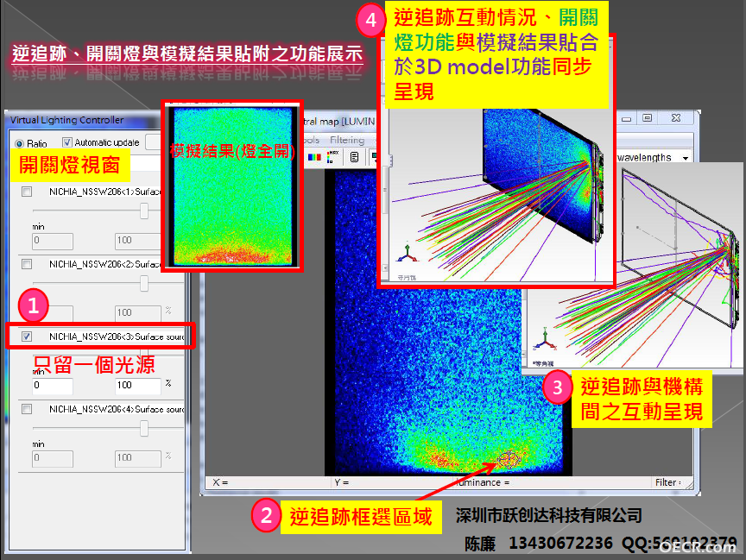This screenshot has height=560, width=746.
Task: Open the color spectrum display icon
Action: pyautogui.click(x=314, y=157)
